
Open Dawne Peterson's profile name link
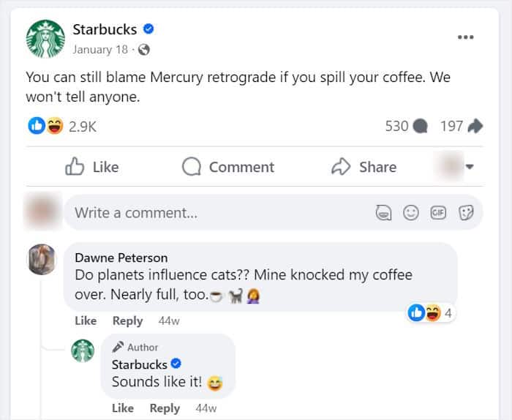[x=121, y=257]
